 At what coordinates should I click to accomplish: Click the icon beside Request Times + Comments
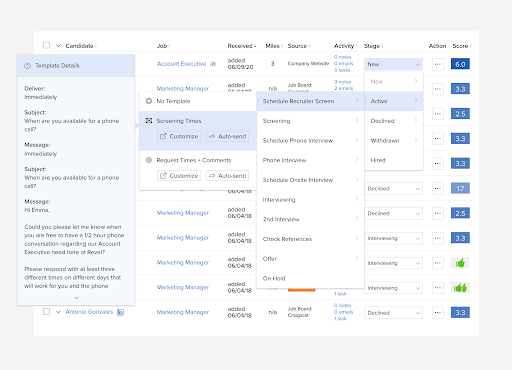pos(149,160)
